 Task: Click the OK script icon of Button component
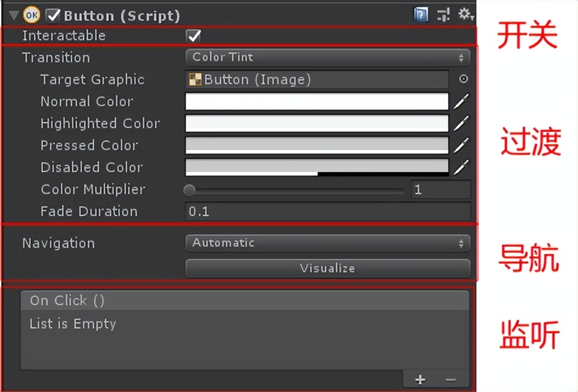click(x=32, y=15)
